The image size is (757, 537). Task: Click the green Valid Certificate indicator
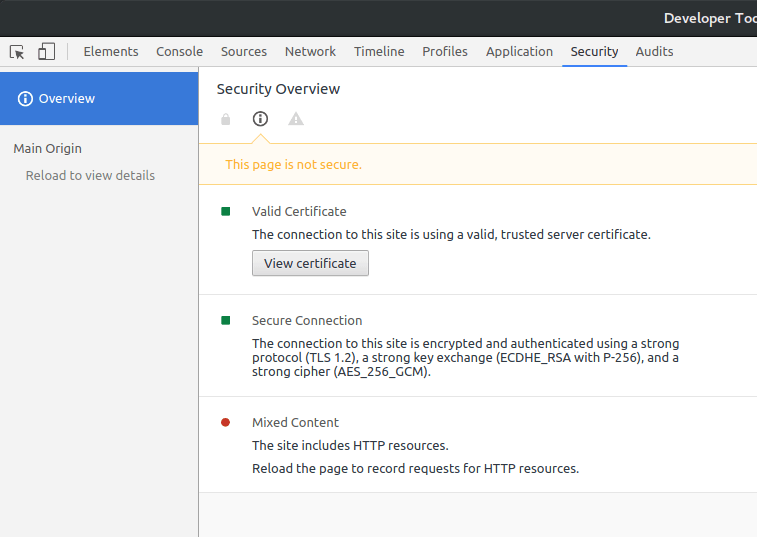pos(226,211)
